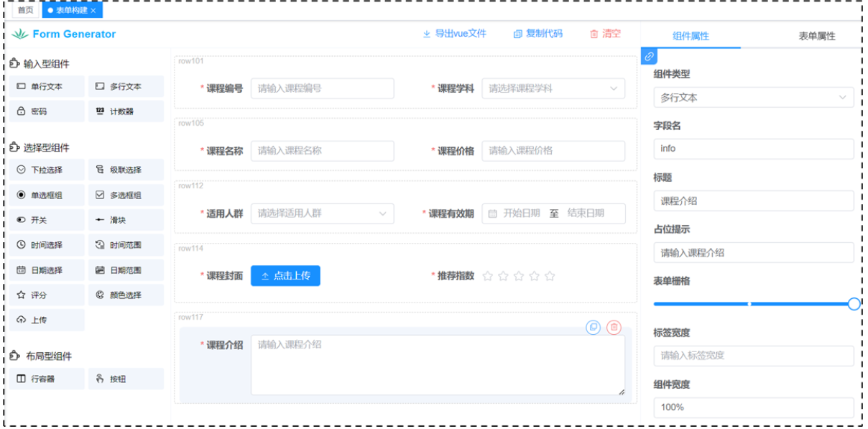Copy the 课程介绍 component with blue icon

coord(594,327)
